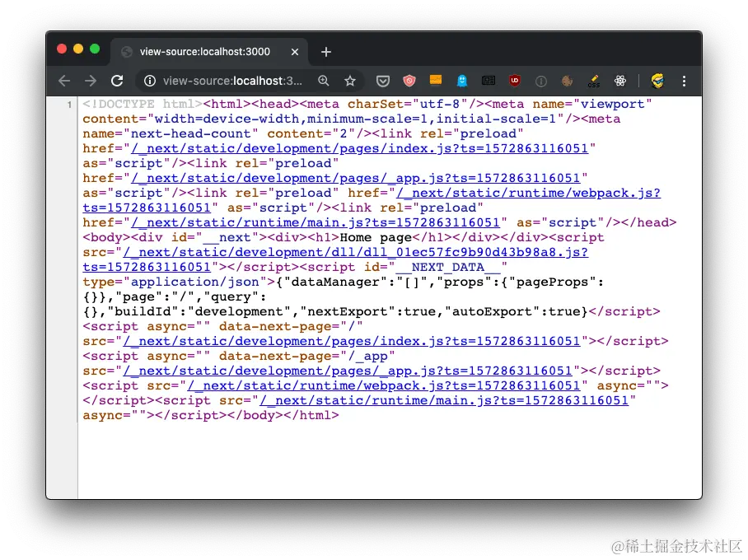Click the forward navigation arrow

click(x=91, y=81)
